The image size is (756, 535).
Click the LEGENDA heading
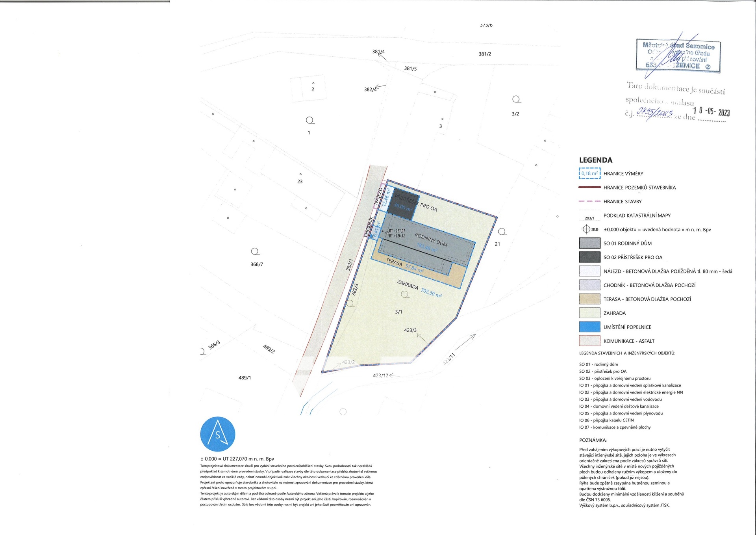click(595, 160)
